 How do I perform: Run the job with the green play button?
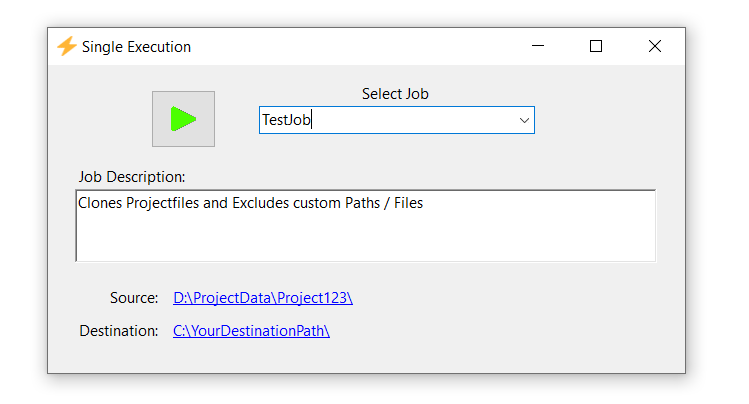183,119
